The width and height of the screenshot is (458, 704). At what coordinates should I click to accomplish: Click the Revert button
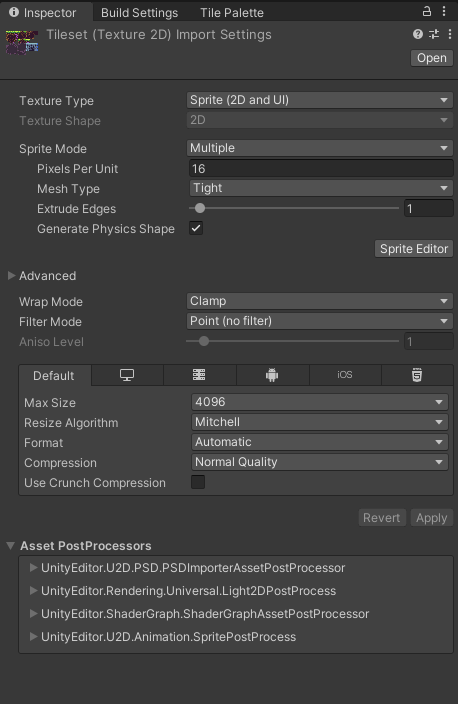(382, 518)
